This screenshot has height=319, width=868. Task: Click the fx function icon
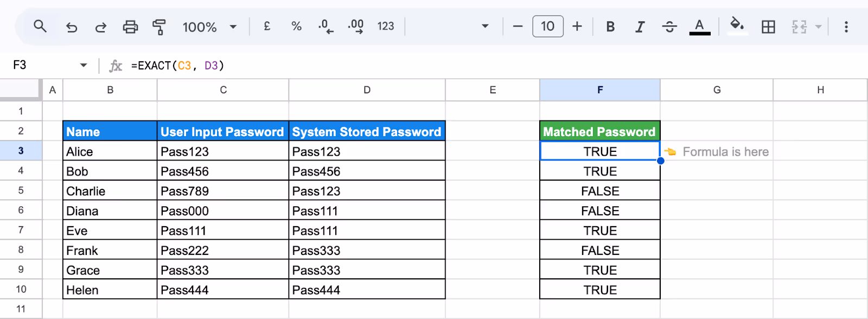point(116,66)
